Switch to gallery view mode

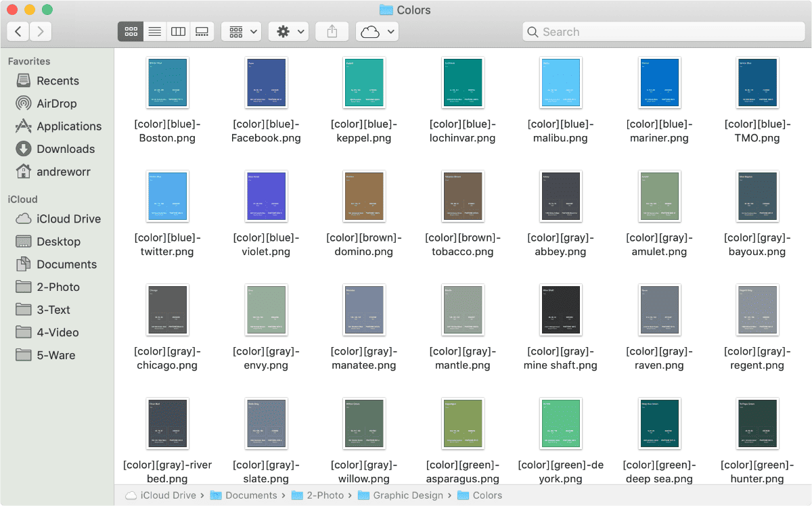(202, 32)
